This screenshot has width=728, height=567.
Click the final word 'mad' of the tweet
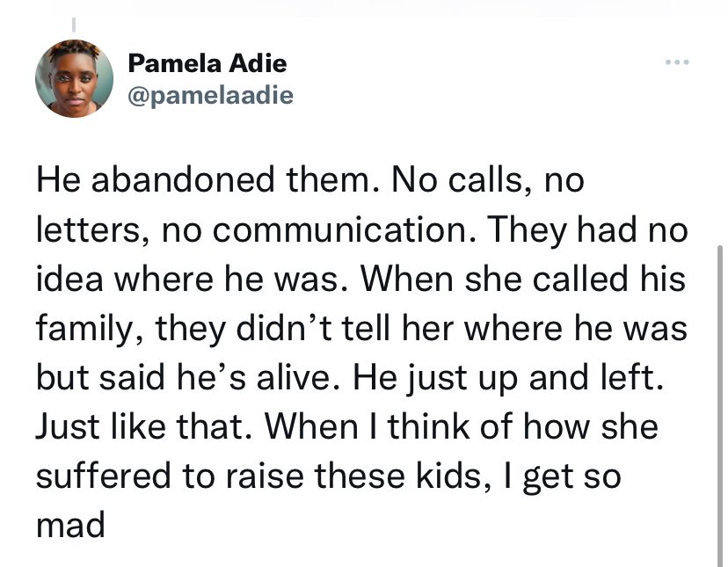pyautogui.click(x=70, y=526)
